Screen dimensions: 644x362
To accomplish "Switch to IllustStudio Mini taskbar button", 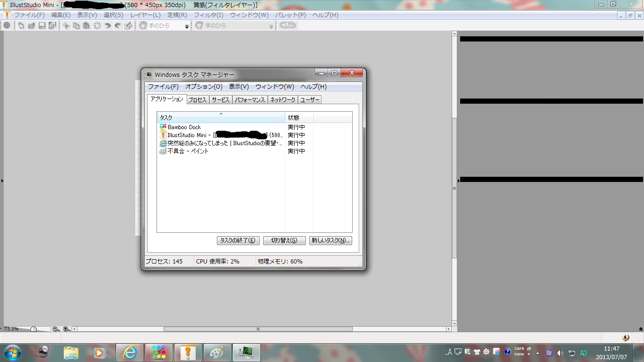I will tap(188, 353).
